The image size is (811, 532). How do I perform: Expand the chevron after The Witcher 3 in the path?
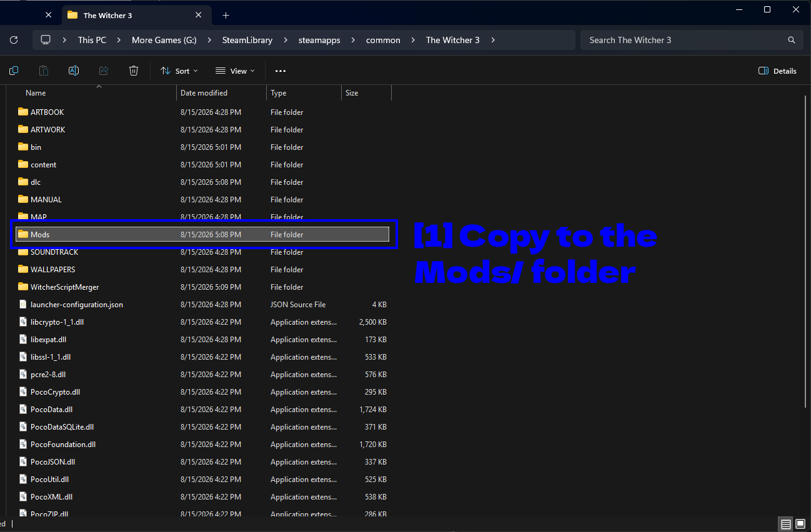click(x=492, y=40)
